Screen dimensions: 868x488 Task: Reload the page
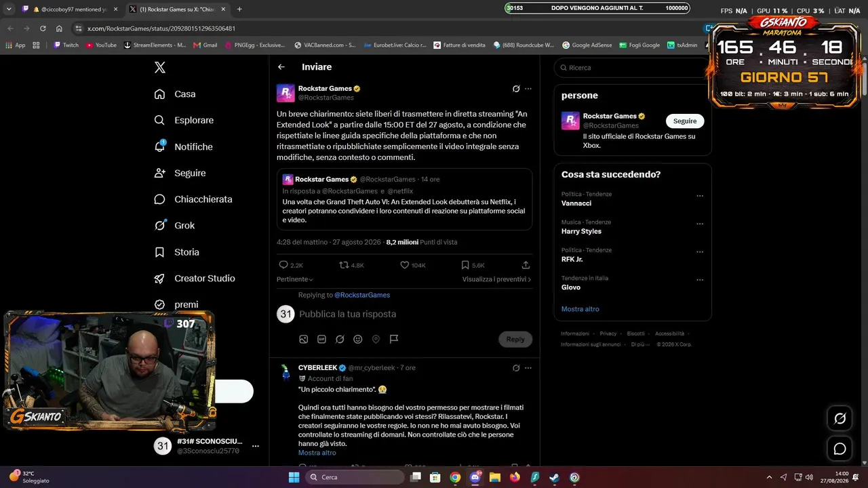pyautogui.click(x=43, y=28)
